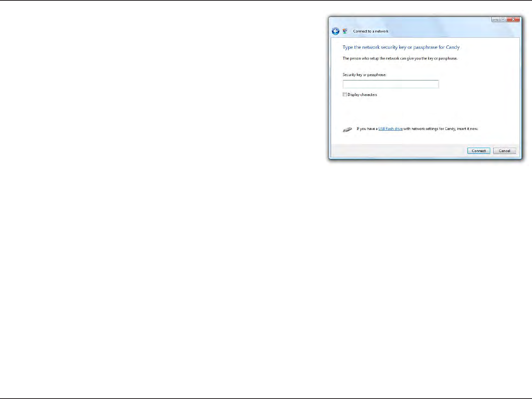532x399 pixels.
Task: Click the Security key or passphrase label
Action: click(x=364, y=75)
